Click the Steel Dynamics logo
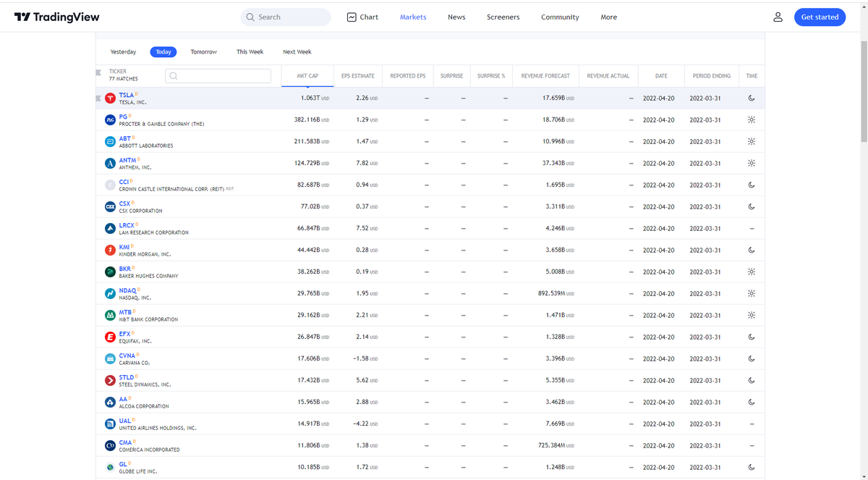Viewport: 868px width, 480px height. (110, 380)
